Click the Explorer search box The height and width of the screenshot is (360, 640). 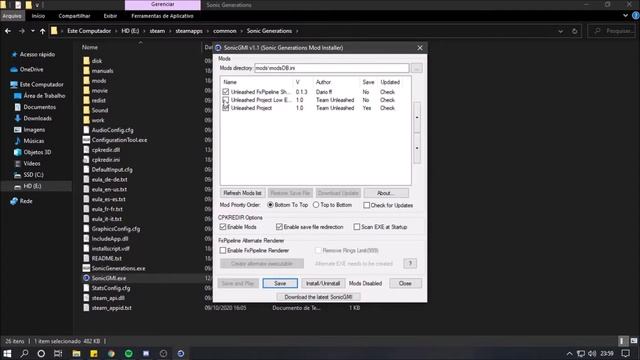[x=612, y=31]
